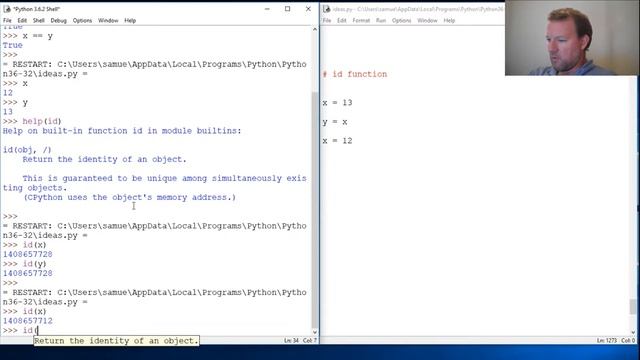Open Run menu in ideas.py editor

coord(381,20)
